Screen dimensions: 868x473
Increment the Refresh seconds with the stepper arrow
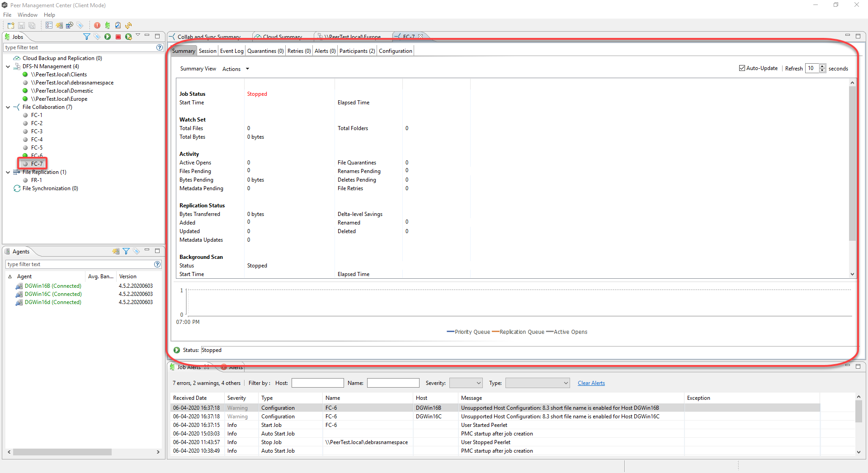(x=823, y=66)
